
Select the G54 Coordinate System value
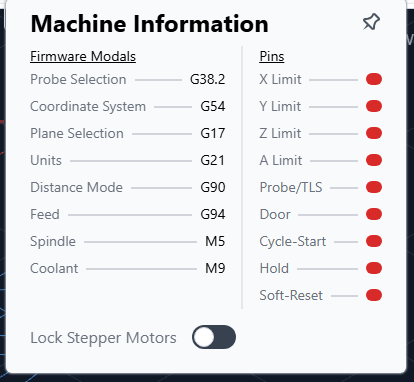coord(213,106)
